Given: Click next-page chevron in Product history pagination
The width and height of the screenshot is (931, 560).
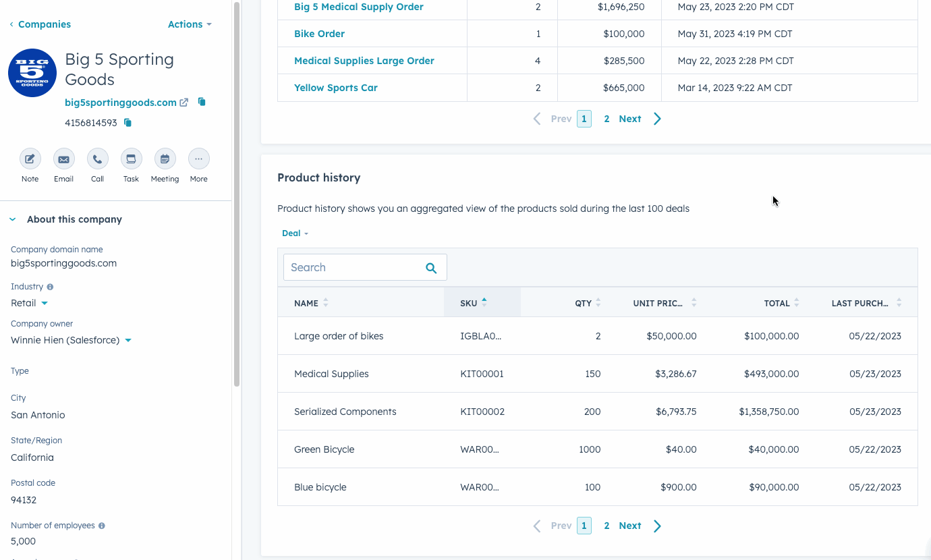Looking at the screenshot, I should pos(657,526).
